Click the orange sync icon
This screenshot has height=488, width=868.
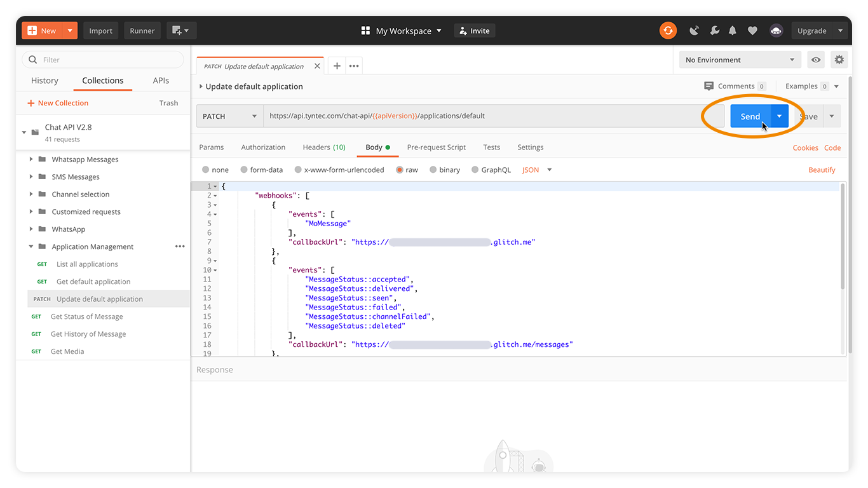tap(668, 30)
